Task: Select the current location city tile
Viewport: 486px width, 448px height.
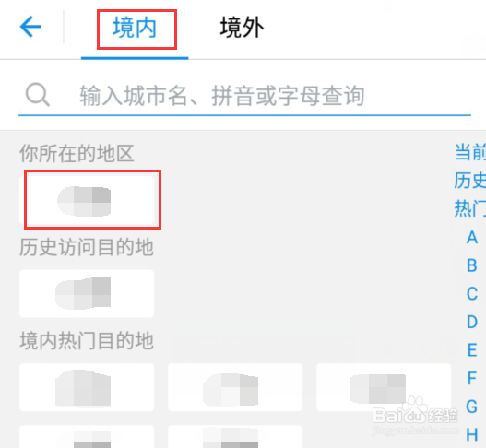Action: (87, 200)
